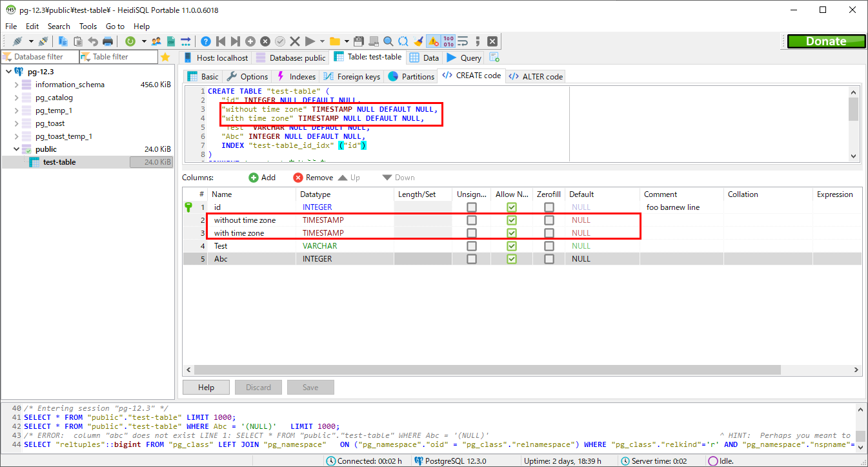
Task: Open the refresh button dropdown arrow
Action: (x=143, y=41)
